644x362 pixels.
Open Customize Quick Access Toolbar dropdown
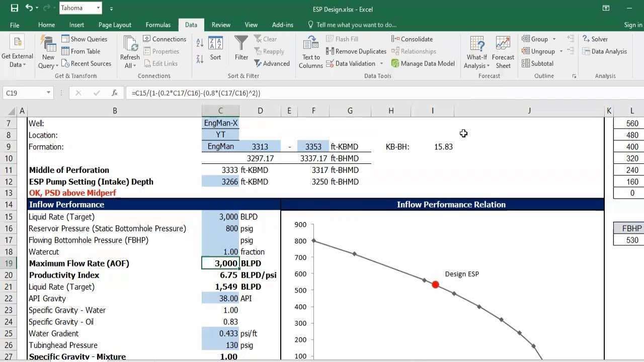[111, 9]
